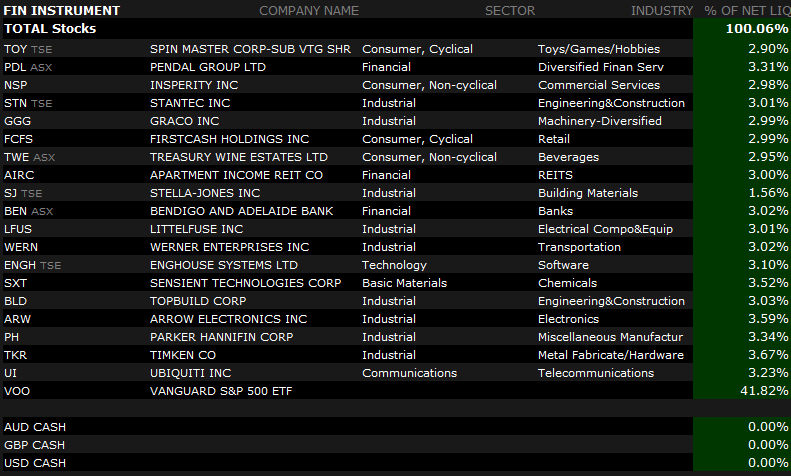Sort by the INDUSTRY column header

(x=662, y=11)
